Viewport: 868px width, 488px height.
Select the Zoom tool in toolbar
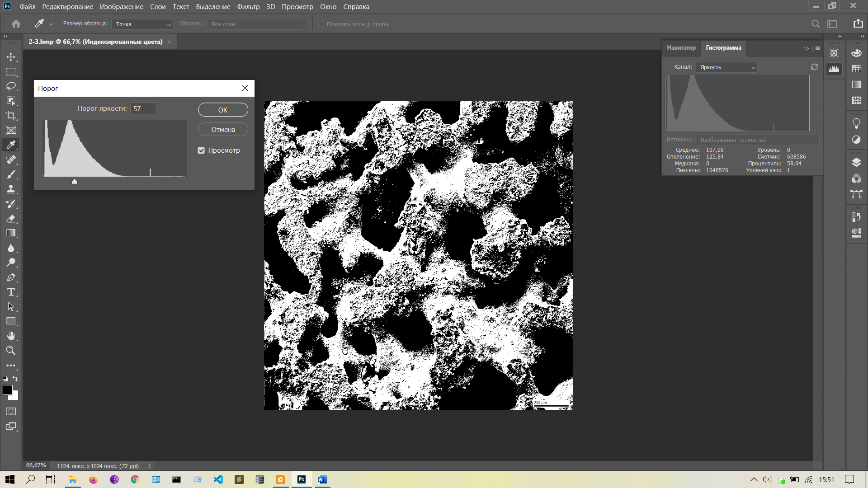[11, 351]
